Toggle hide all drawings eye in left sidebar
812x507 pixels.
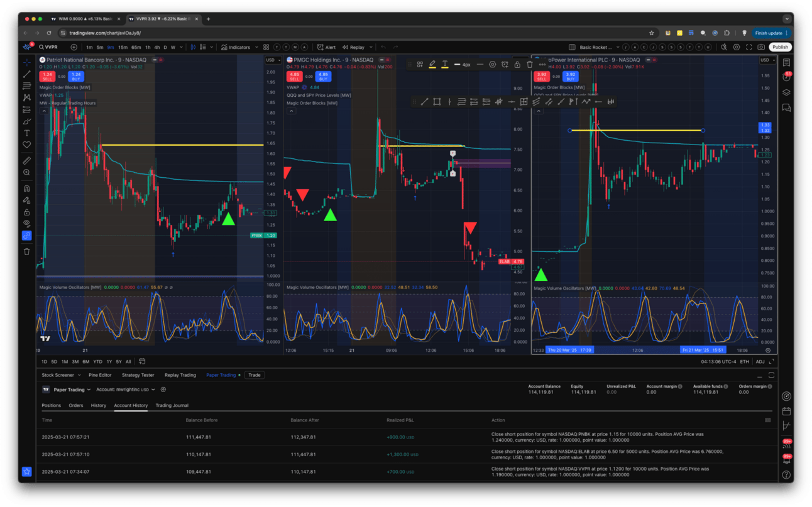26,223
